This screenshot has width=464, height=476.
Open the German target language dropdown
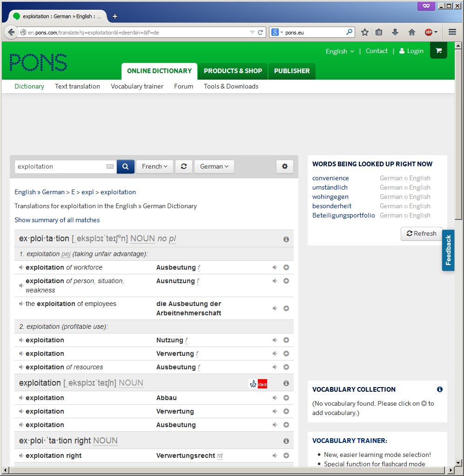point(214,167)
